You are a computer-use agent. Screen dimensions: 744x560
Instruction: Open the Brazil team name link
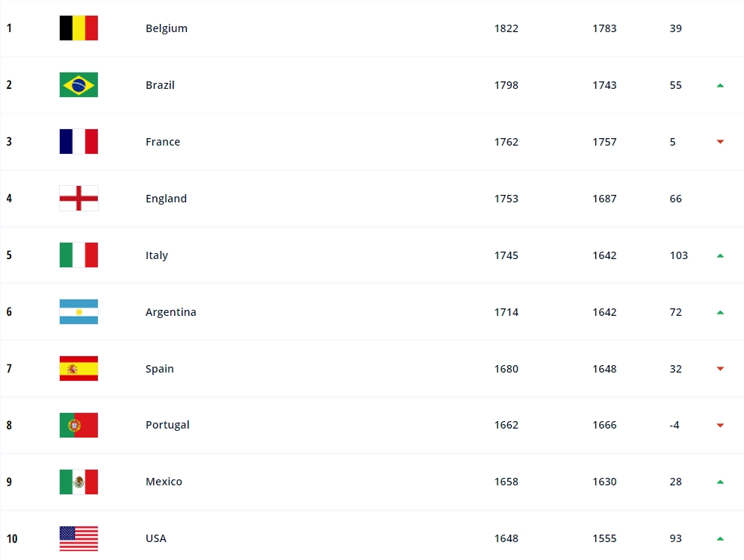click(x=160, y=85)
